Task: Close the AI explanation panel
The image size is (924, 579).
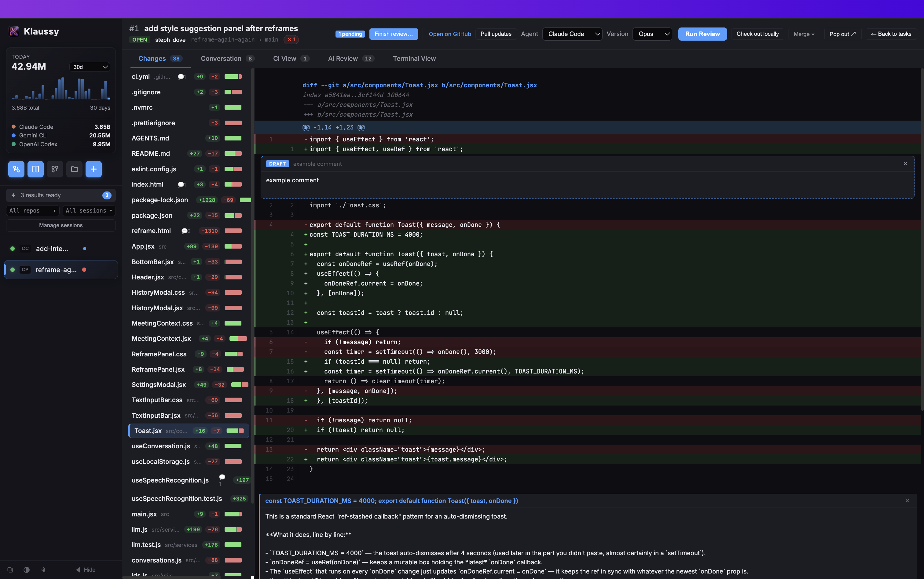Action: click(x=907, y=501)
